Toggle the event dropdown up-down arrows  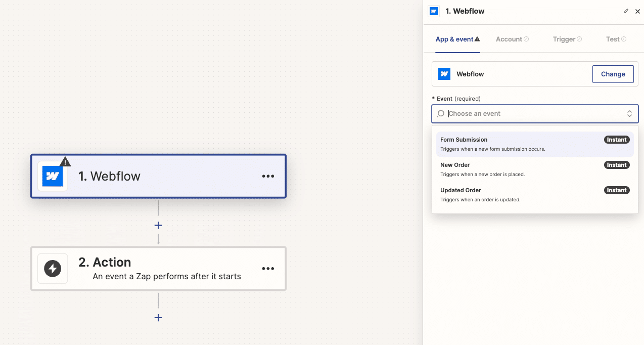point(629,114)
